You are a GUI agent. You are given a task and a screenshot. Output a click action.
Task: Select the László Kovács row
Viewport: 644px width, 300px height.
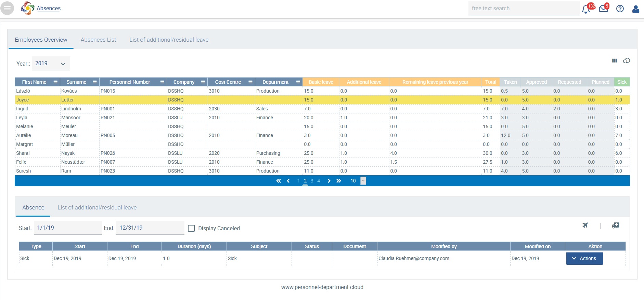(x=322, y=91)
